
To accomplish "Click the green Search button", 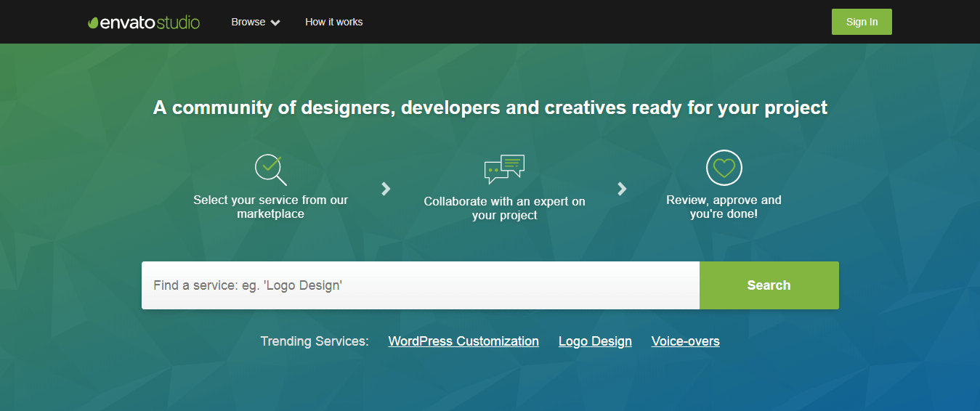I will coord(769,285).
